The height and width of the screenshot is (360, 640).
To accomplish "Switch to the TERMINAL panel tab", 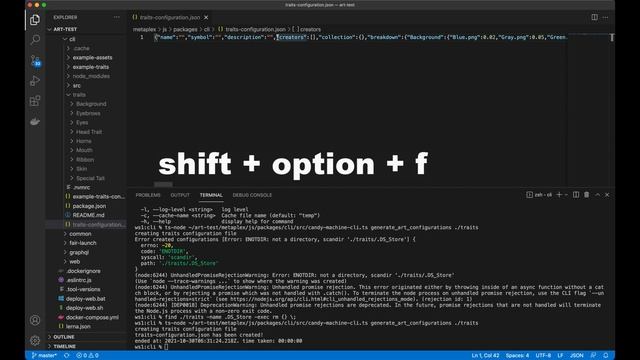I will (211, 195).
